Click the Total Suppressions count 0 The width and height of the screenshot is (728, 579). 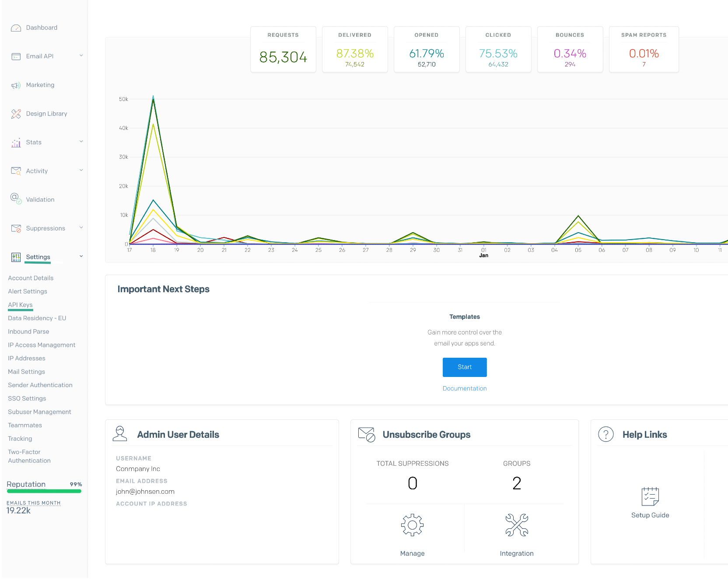[413, 483]
